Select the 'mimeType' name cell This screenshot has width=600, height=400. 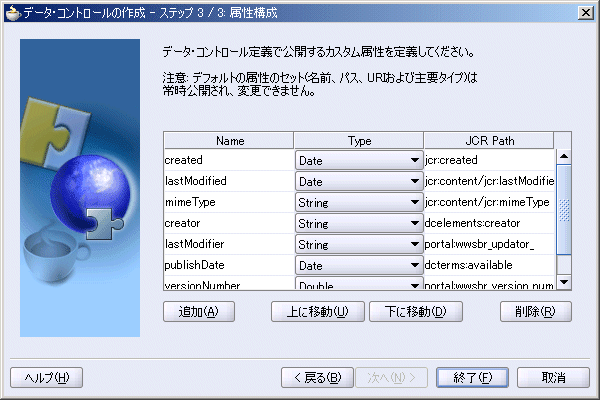pos(229,202)
